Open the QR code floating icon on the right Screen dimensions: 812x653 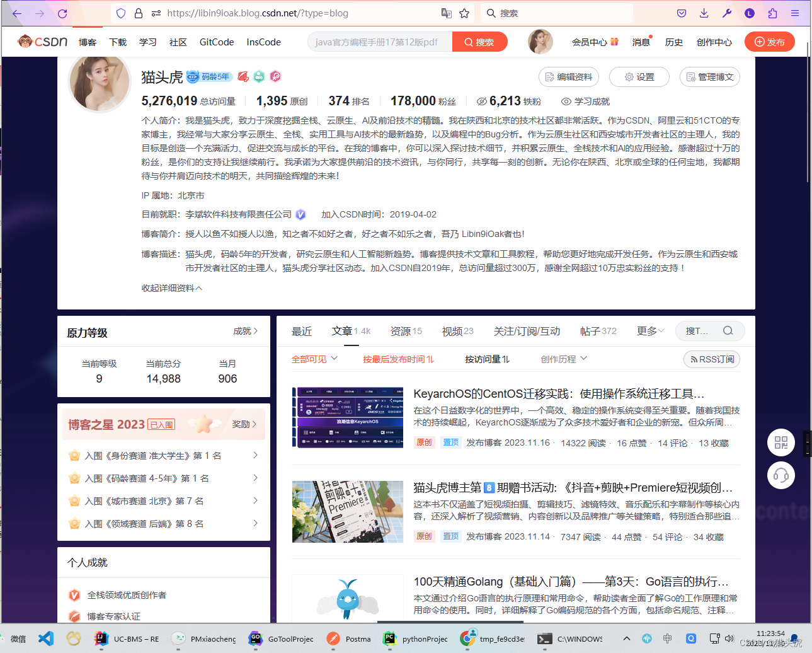click(x=781, y=442)
